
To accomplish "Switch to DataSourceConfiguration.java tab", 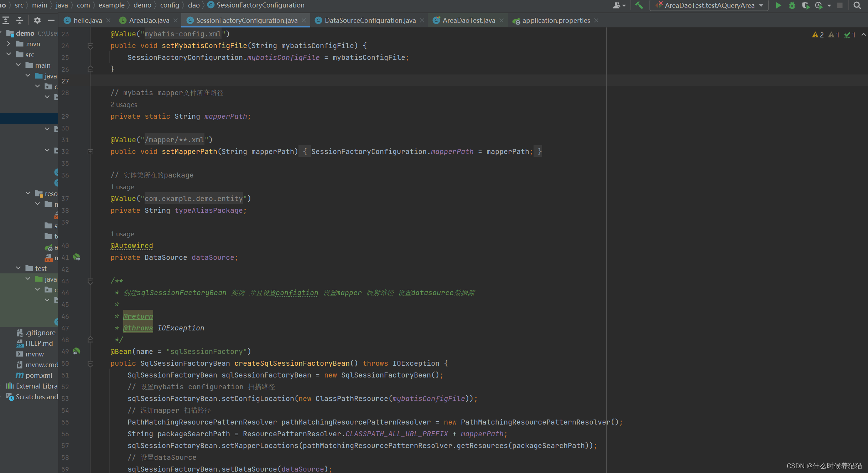I will [370, 20].
